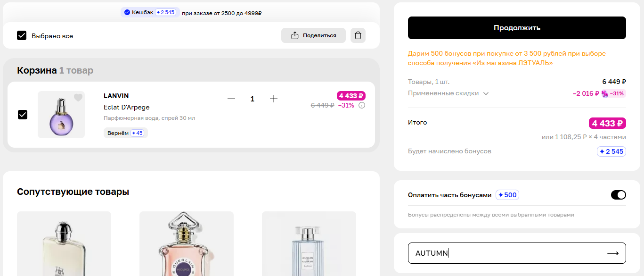Image resolution: width=644 pixels, height=276 pixels.
Task: Open the blue Lanvin bottle related product
Action: [x=309, y=243]
